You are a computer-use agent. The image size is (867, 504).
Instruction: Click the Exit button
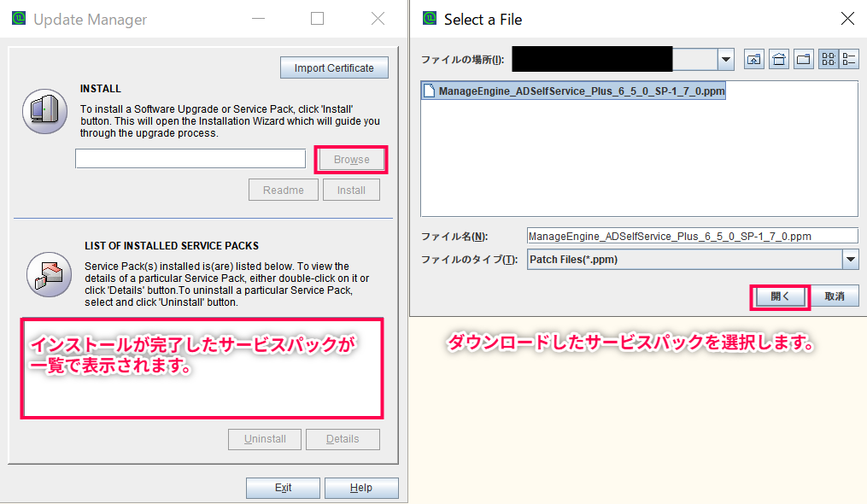pos(283,488)
